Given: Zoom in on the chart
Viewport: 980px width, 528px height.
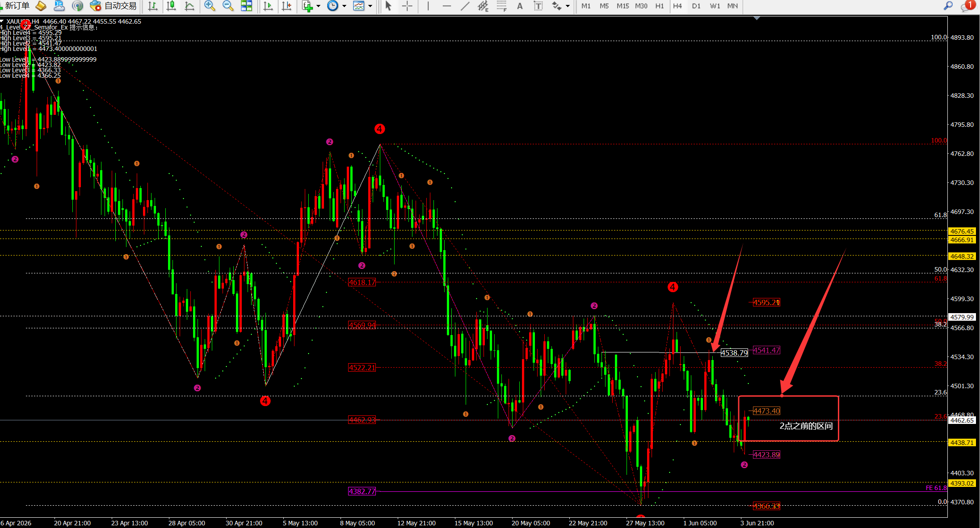Looking at the screenshot, I should point(210,6).
